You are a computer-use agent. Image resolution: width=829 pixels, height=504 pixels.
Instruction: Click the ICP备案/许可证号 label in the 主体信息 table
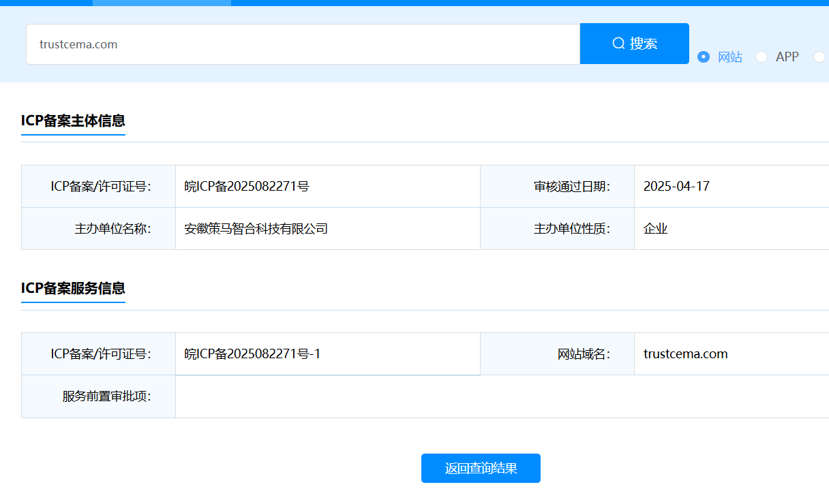(101, 186)
